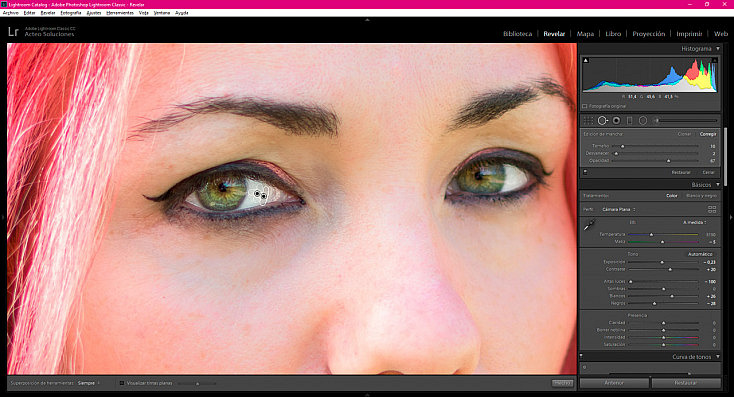Image resolution: width=734 pixels, height=397 pixels.
Task: Toggle shadow clipping indicator in histogram
Action: pyautogui.click(x=586, y=60)
